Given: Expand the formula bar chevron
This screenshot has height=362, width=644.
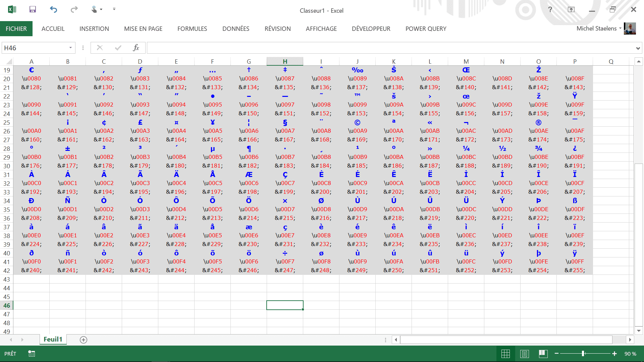Looking at the screenshot, I should [x=638, y=48].
